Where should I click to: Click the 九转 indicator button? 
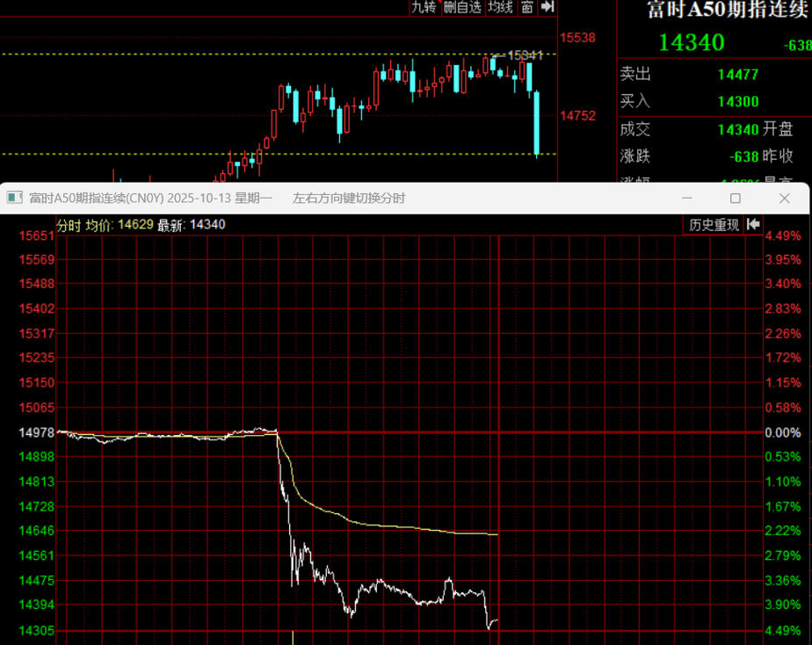point(424,8)
